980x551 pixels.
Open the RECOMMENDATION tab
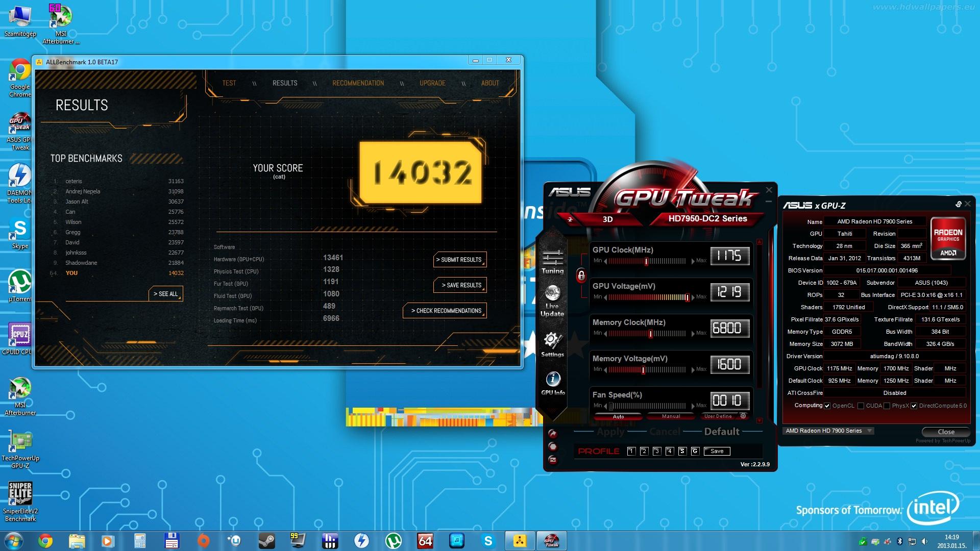(x=358, y=83)
